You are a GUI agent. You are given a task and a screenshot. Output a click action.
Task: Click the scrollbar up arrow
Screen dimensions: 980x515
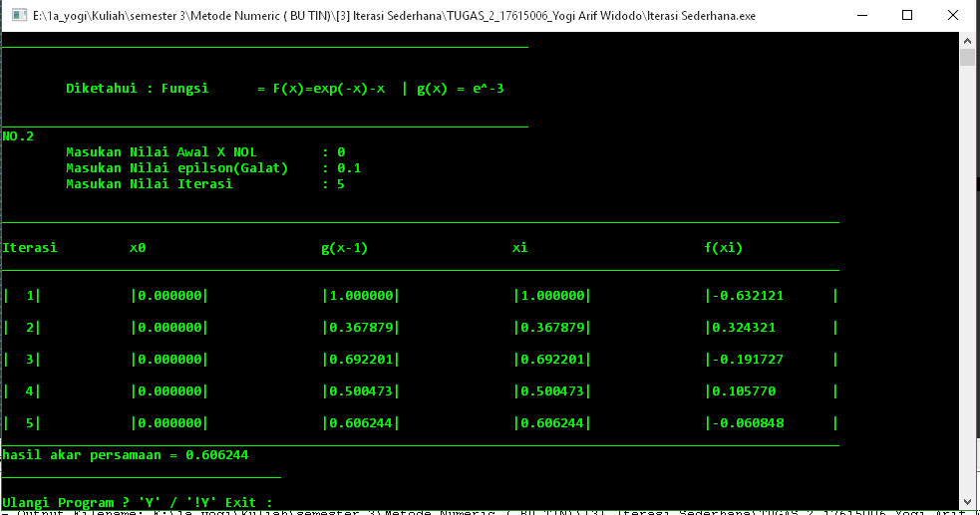[x=967, y=41]
